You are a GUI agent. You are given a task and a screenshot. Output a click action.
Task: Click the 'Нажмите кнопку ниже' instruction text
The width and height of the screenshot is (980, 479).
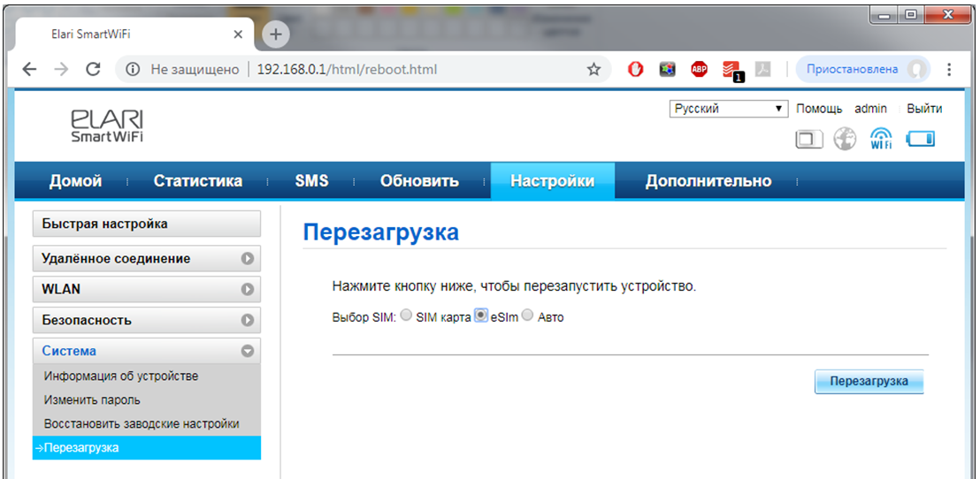514,287
